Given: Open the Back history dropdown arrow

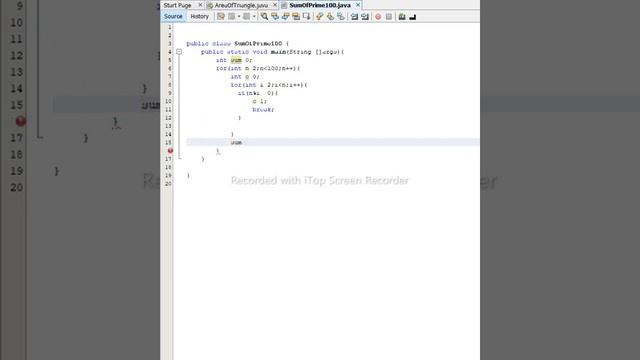Looking at the screenshot, I should point(239,16).
